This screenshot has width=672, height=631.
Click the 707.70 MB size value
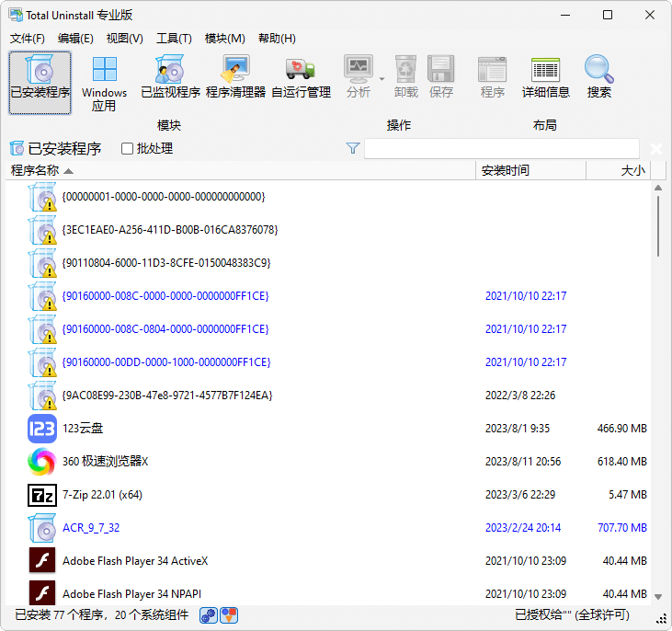click(x=621, y=528)
